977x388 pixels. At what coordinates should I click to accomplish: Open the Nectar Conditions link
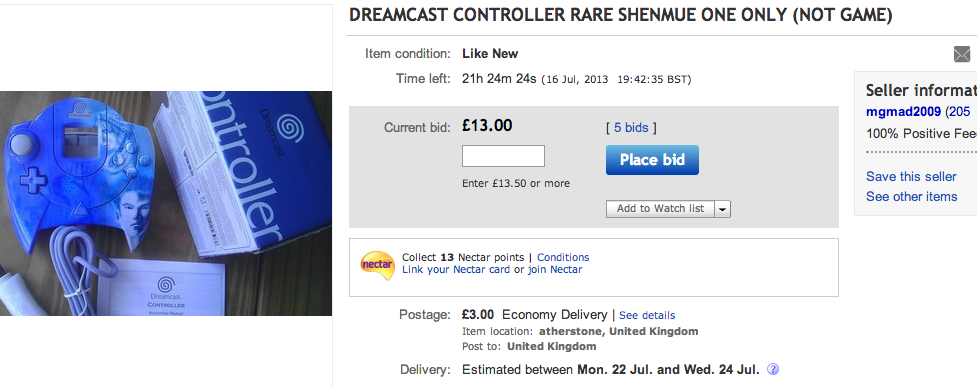point(563,257)
